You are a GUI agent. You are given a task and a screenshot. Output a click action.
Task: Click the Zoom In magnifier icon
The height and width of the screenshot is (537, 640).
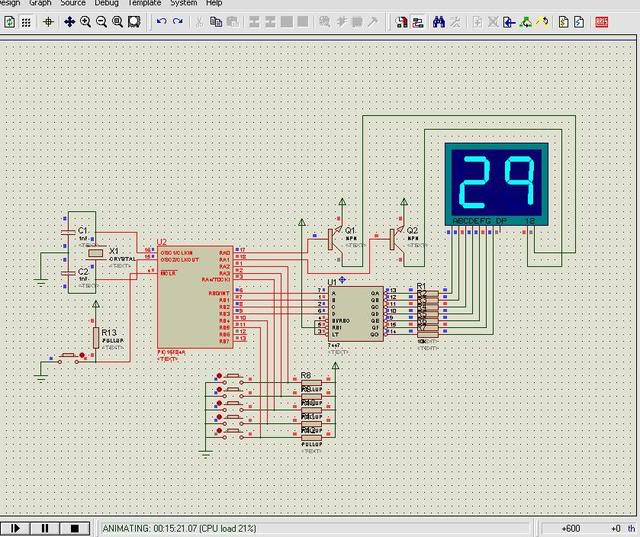86,21
